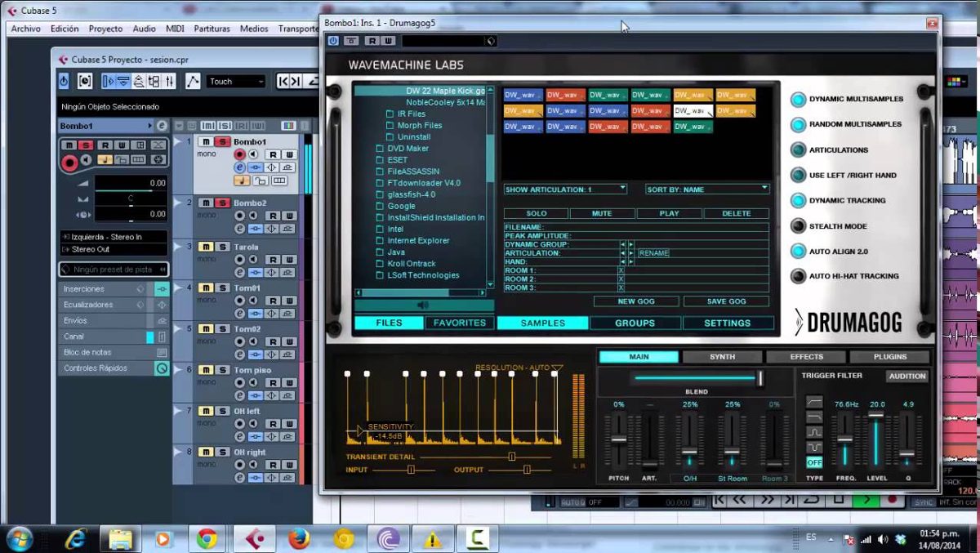Open the Proyecto menu
Viewport: 980px width, 553px height.
pyautogui.click(x=105, y=29)
